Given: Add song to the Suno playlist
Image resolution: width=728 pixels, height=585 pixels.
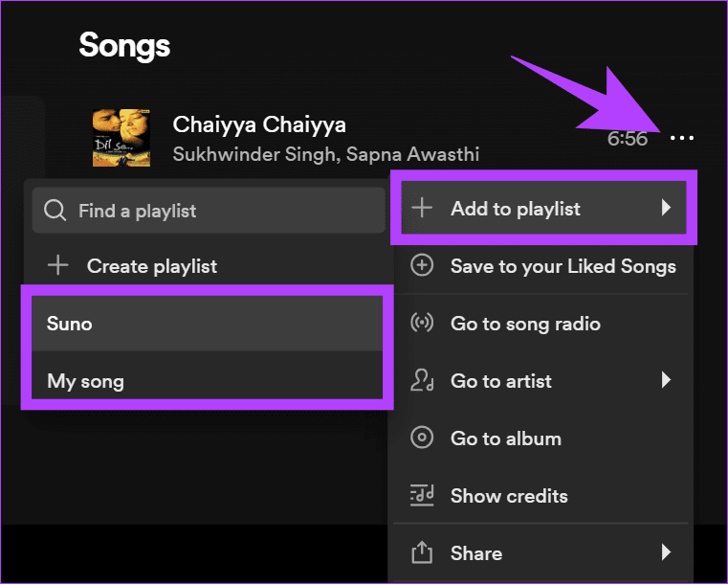Looking at the screenshot, I should pos(208,324).
